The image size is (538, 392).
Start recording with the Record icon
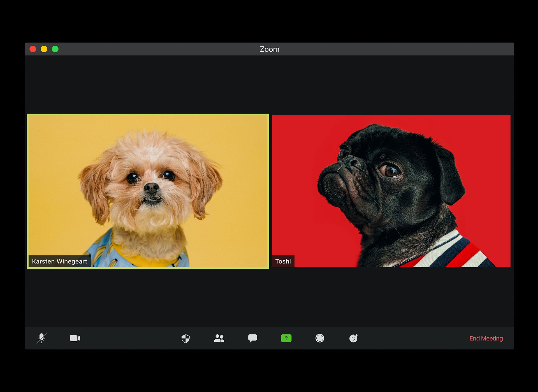[320, 338]
